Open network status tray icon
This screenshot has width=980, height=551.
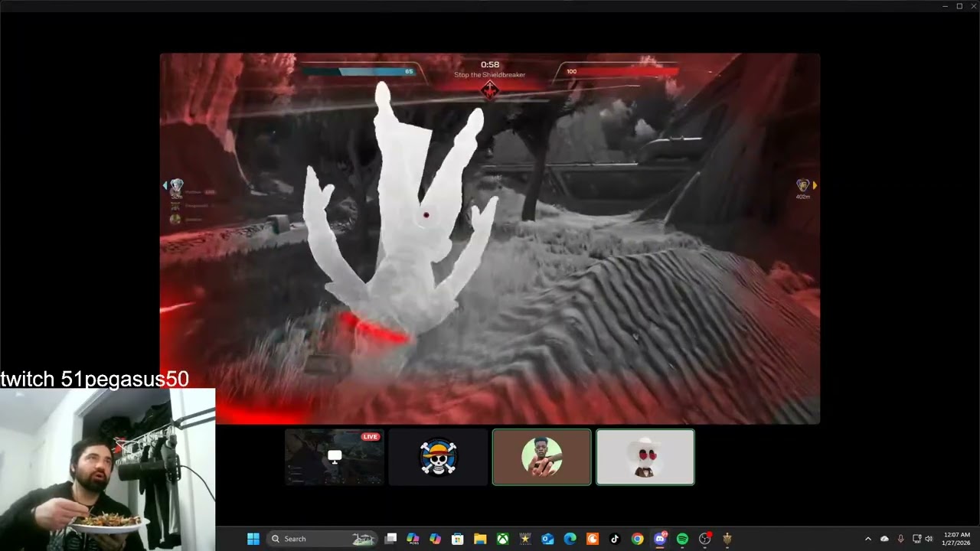(916, 539)
